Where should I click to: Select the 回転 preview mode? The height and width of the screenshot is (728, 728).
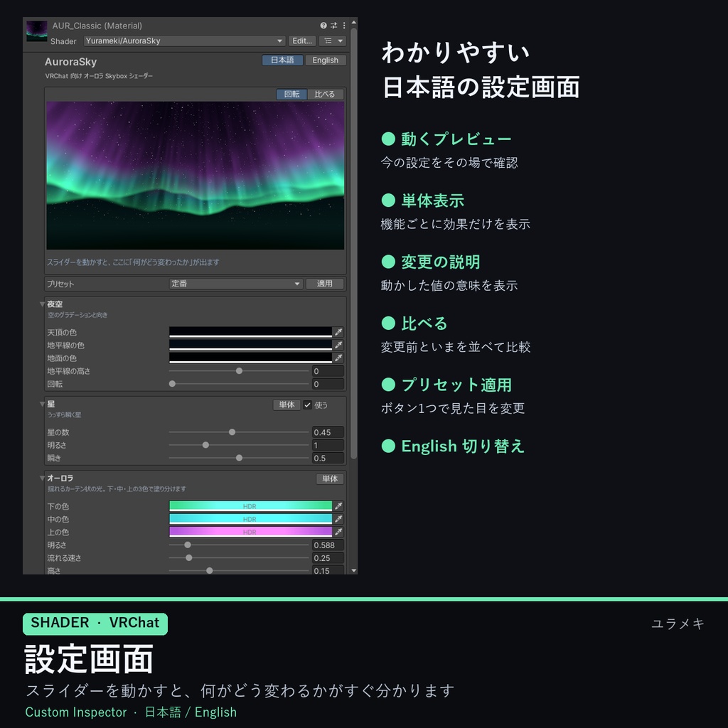(291, 95)
